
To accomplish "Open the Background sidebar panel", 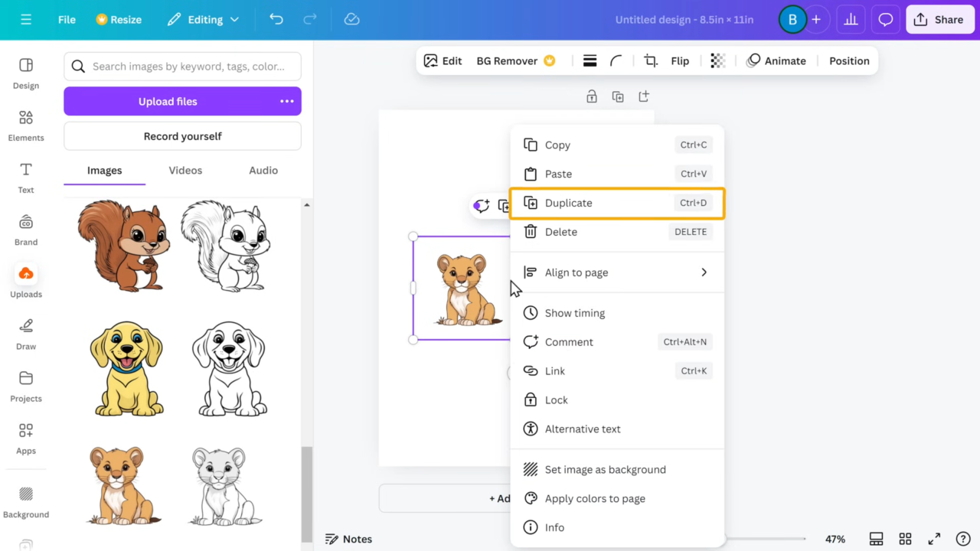I will coord(26,502).
